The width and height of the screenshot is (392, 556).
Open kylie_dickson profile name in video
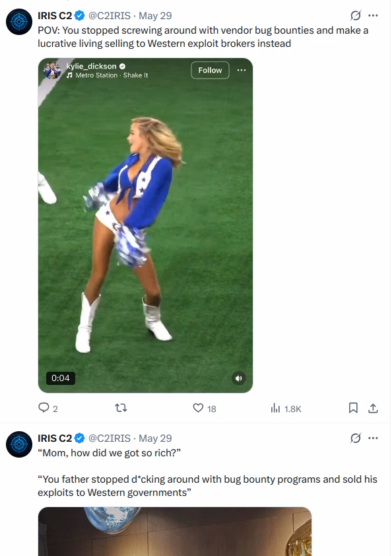point(91,66)
